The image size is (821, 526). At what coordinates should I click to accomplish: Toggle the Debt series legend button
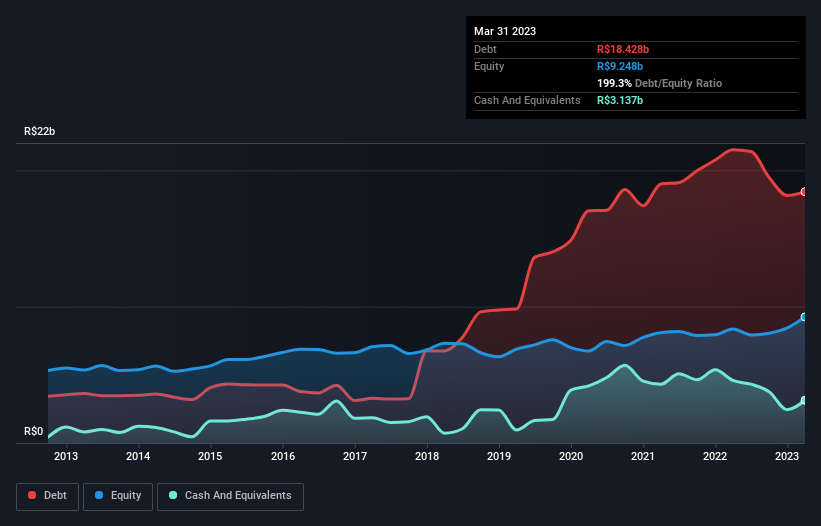click(48, 496)
